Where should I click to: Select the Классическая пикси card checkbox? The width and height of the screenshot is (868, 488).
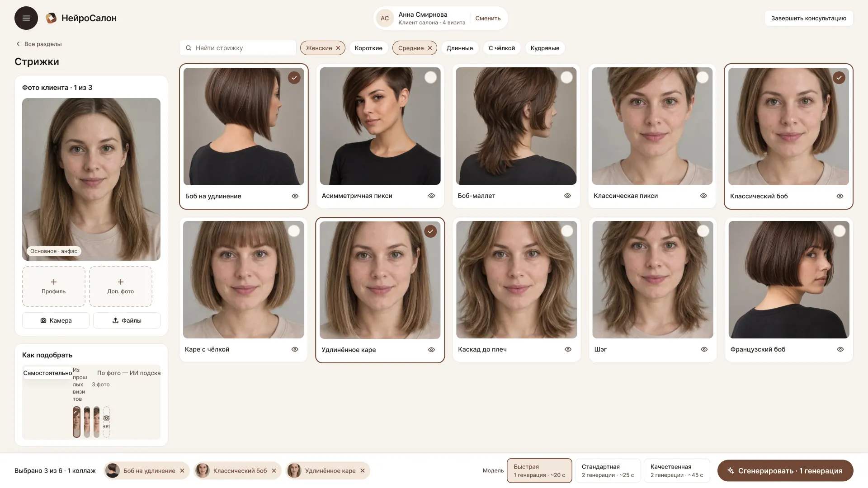703,77
